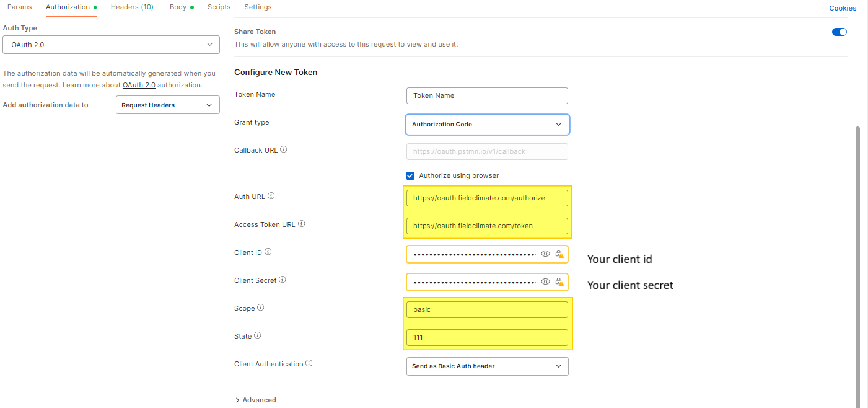
Task: Click the lock warning icon in Client Secret field
Action: [559, 282]
